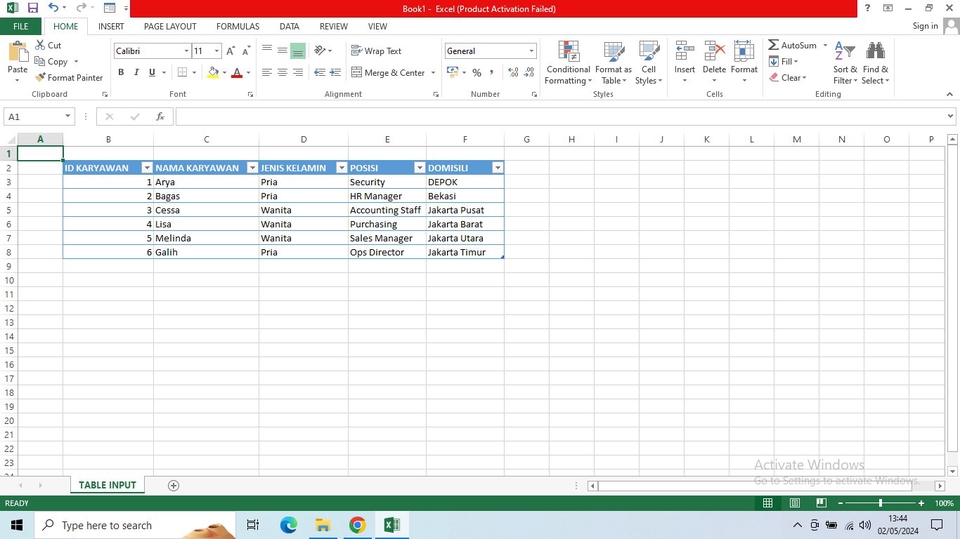Open DOMISILI column filter dropdown
The image size is (960, 539).
pos(497,168)
